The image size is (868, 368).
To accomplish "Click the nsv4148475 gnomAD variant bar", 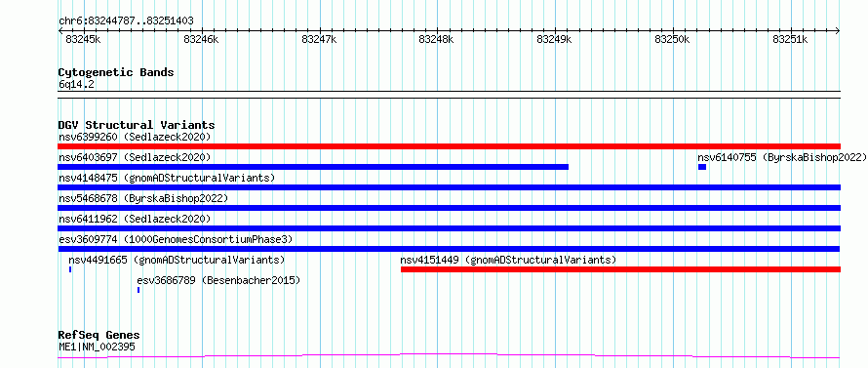I will pyautogui.click(x=449, y=187).
